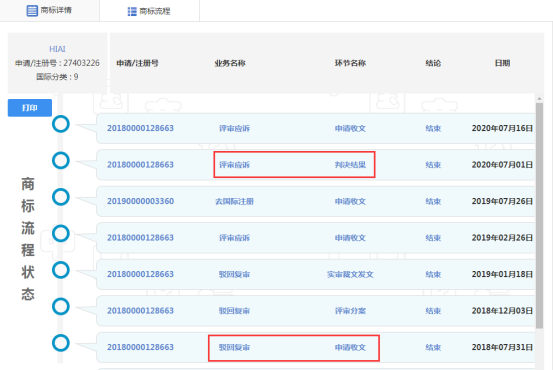Click the date 2018年12月03日
553x370 pixels.
(x=502, y=311)
